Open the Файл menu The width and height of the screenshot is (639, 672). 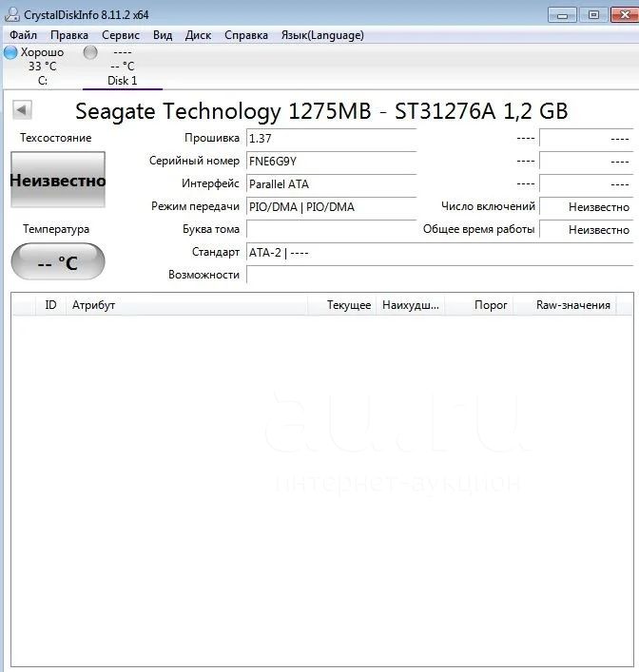click(x=23, y=35)
